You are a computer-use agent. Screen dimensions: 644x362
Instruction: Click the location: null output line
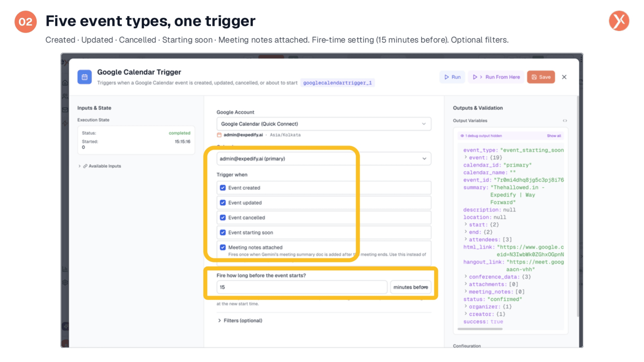[485, 217]
